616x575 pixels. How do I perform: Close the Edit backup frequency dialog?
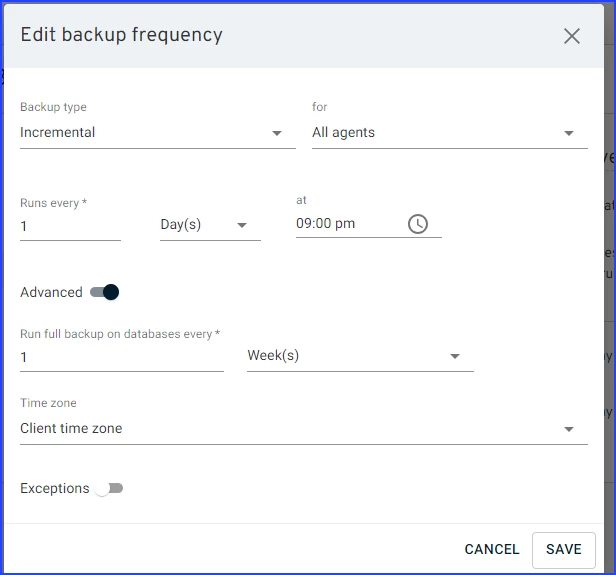click(x=571, y=36)
